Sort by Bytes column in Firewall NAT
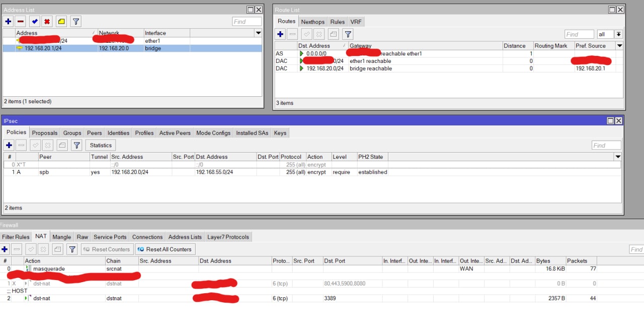The width and height of the screenshot is (644, 336). [550, 261]
